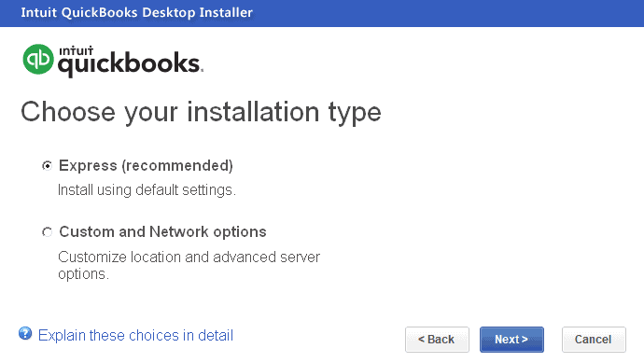This screenshot has width=644, height=362.
Task: Click the green QuickBooks logo icon
Action: 38,60
